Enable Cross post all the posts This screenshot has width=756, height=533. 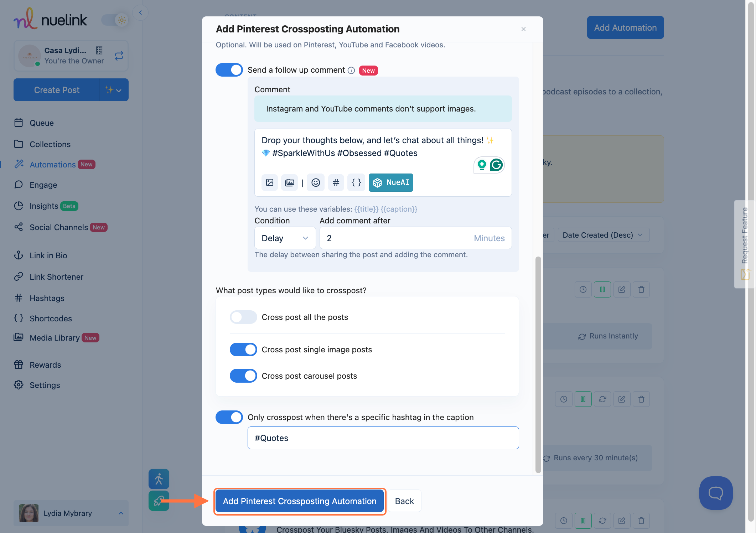243,317
